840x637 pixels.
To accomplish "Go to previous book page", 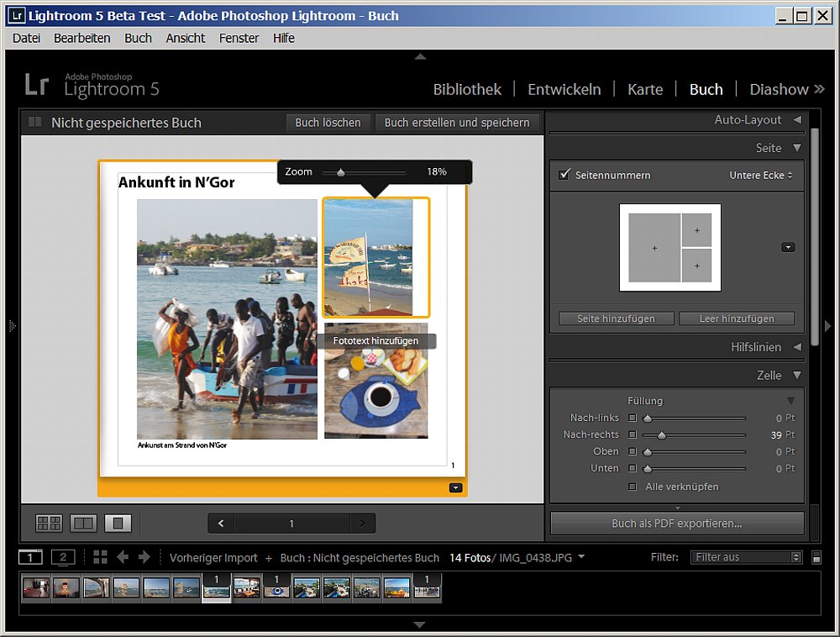I will click(221, 524).
